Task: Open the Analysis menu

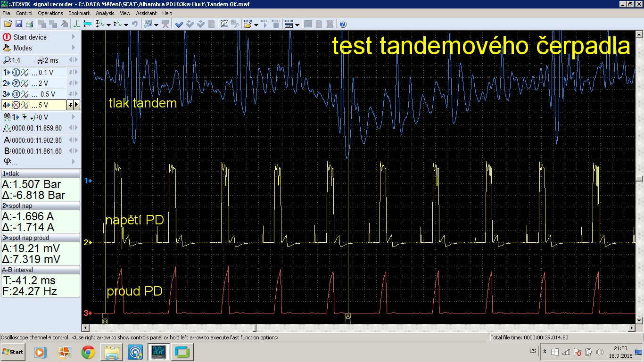Action: coord(105,13)
